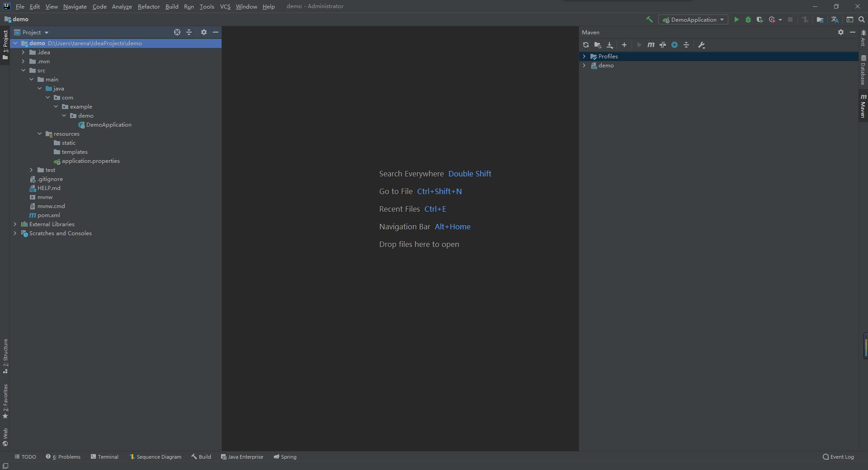Open the Sequence Diagram tab

[x=155, y=457]
